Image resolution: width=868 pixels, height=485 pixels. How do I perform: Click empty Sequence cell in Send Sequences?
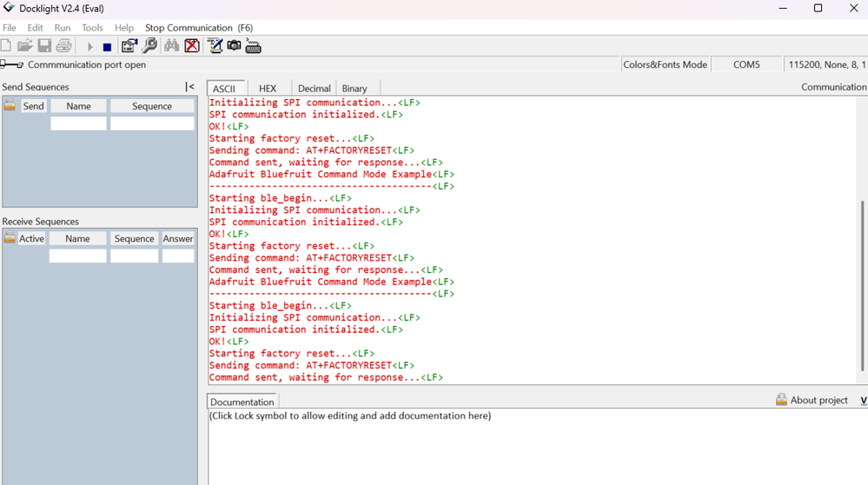click(x=152, y=123)
